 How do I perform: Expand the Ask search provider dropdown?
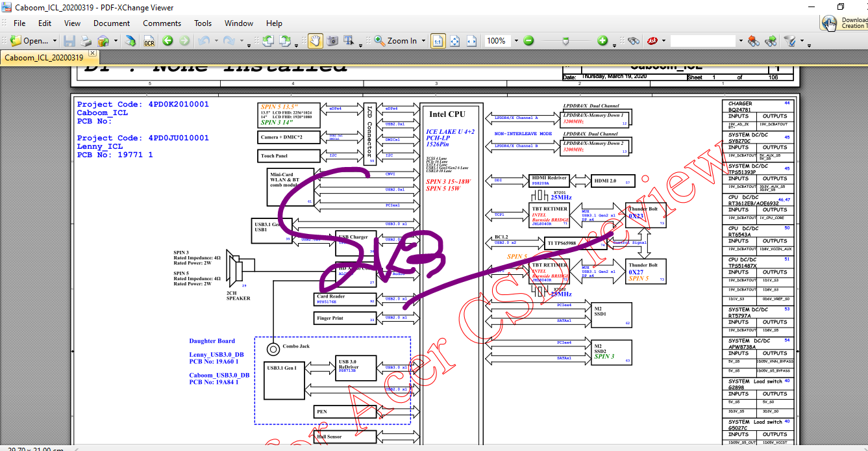[x=663, y=41]
